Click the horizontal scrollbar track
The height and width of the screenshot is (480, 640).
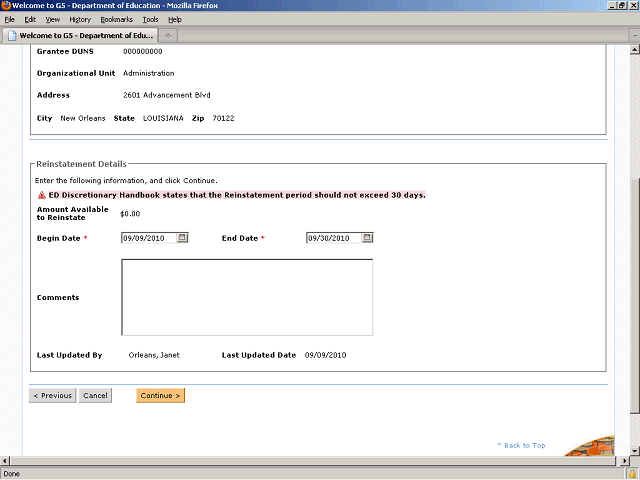pyautogui.click(x=314, y=461)
